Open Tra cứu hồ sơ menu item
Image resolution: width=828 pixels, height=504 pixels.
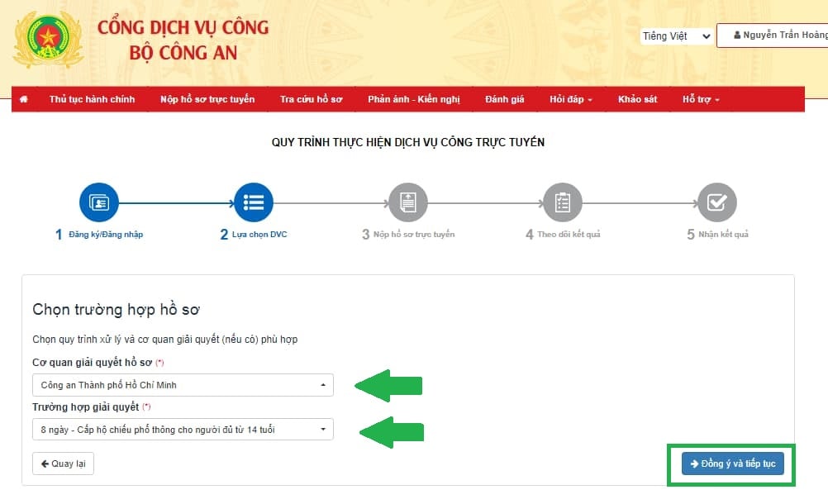coord(311,99)
